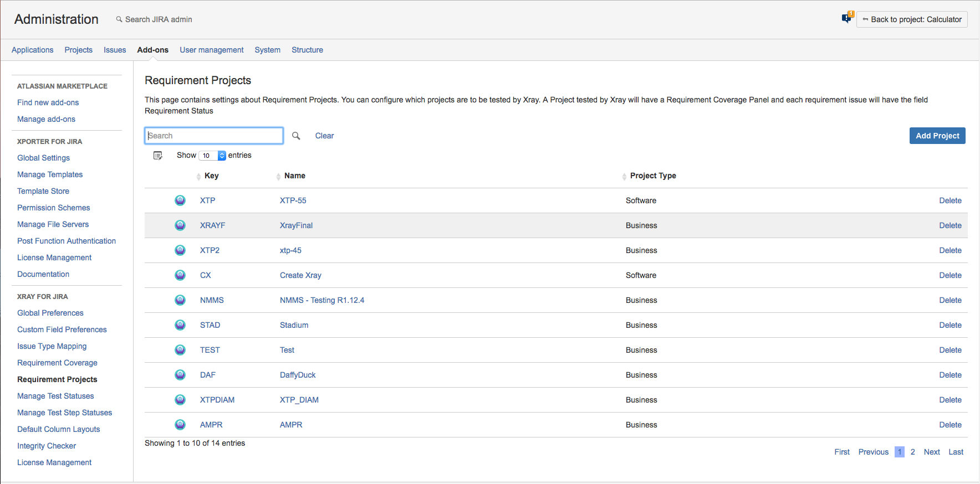Viewport: 980px width, 484px height.
Task: Open Default Column Layouts link
Action: (x=59, y=429)
